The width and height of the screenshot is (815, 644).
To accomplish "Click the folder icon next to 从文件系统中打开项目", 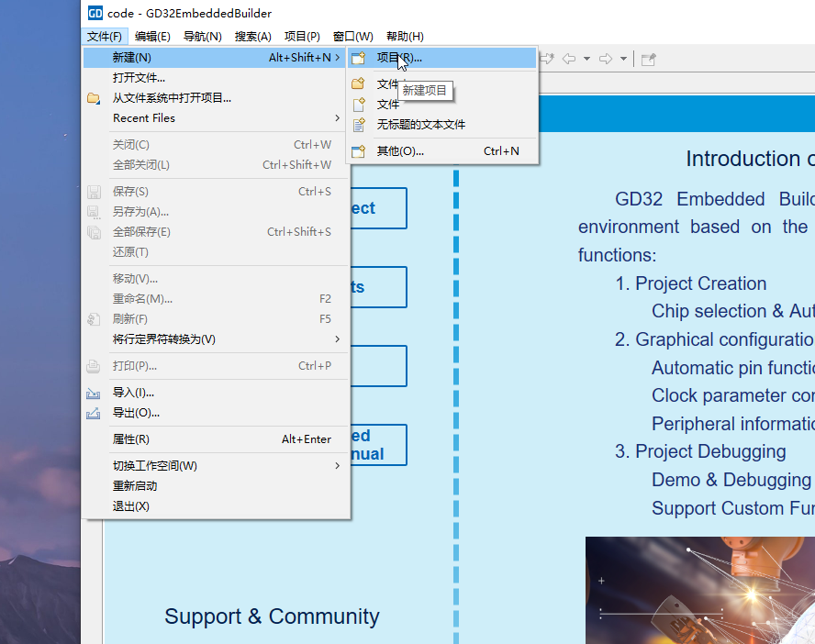I will pyautogui.click(x=94, y=98).
